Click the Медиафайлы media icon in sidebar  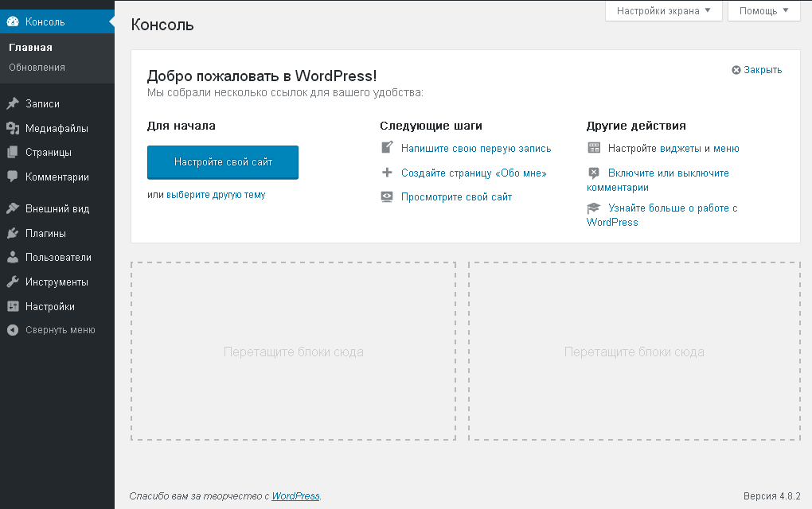pyautogui.click(x=13, y=128)
